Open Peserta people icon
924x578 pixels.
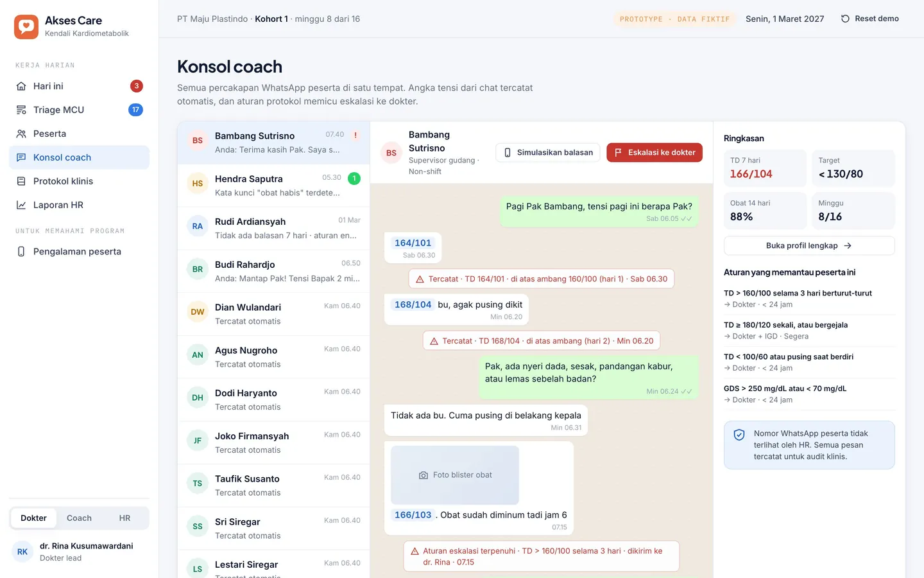21,134
